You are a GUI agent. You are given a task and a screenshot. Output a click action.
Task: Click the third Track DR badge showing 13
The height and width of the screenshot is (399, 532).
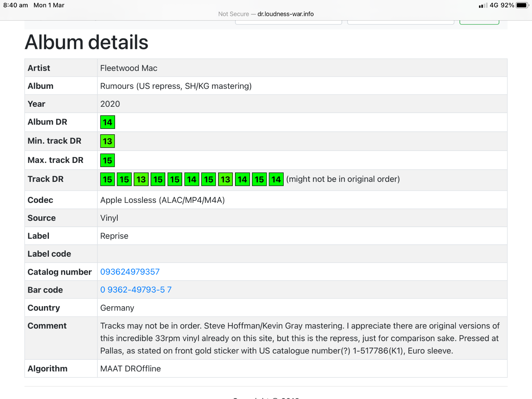(141, 180)
